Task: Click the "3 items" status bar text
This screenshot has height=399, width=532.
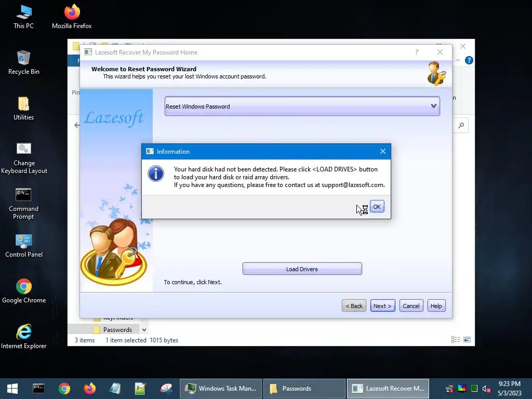Action: pyautogui.click(x=85, y=340)
